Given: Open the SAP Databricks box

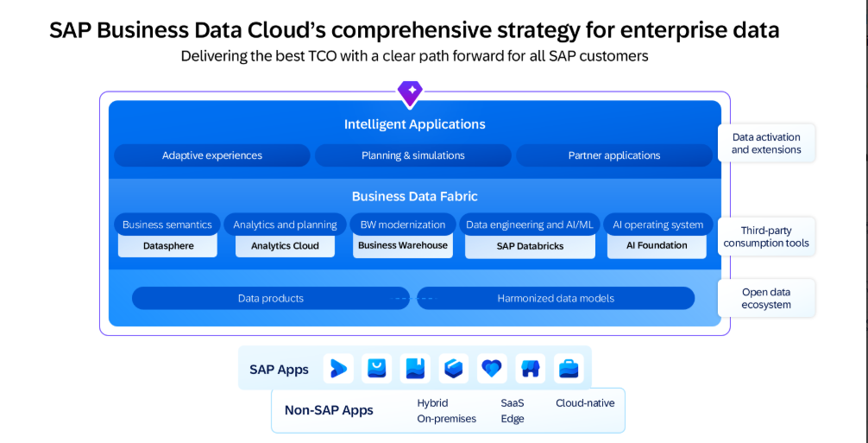Looking at the screenshot, I should (530, 246).
